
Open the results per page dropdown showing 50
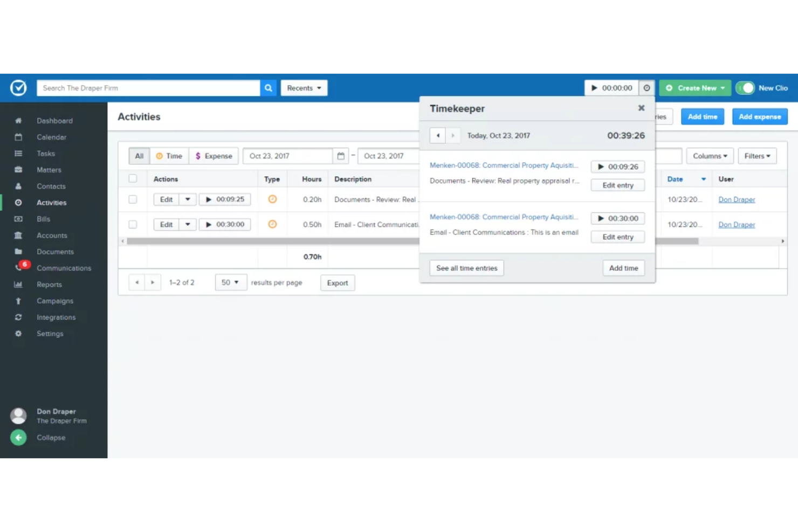(x=231, y=282)
